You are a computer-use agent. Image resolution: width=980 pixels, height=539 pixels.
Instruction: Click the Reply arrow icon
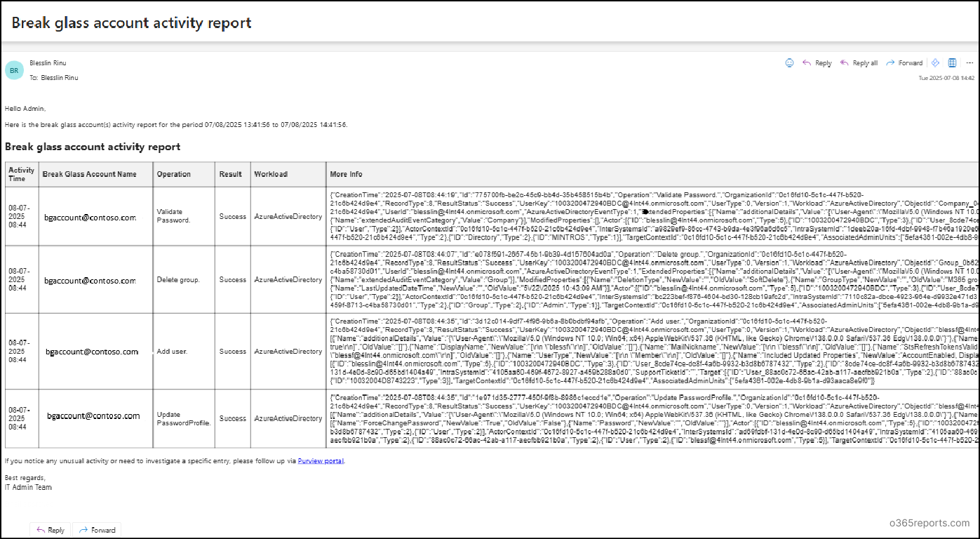coord(807,62)
